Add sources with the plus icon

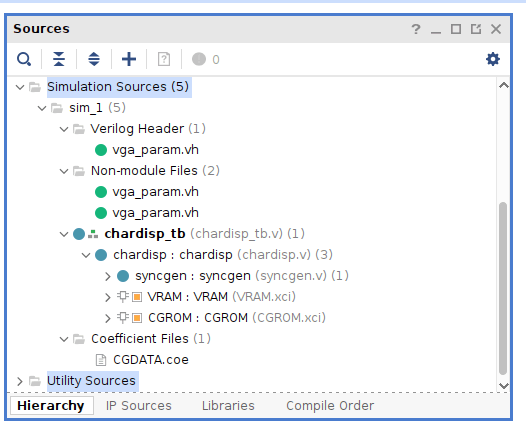pos(129,59)
